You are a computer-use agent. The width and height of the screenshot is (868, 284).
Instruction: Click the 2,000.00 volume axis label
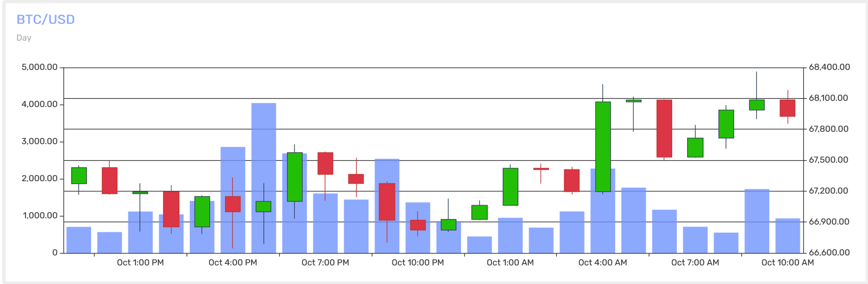click(39, 178)
